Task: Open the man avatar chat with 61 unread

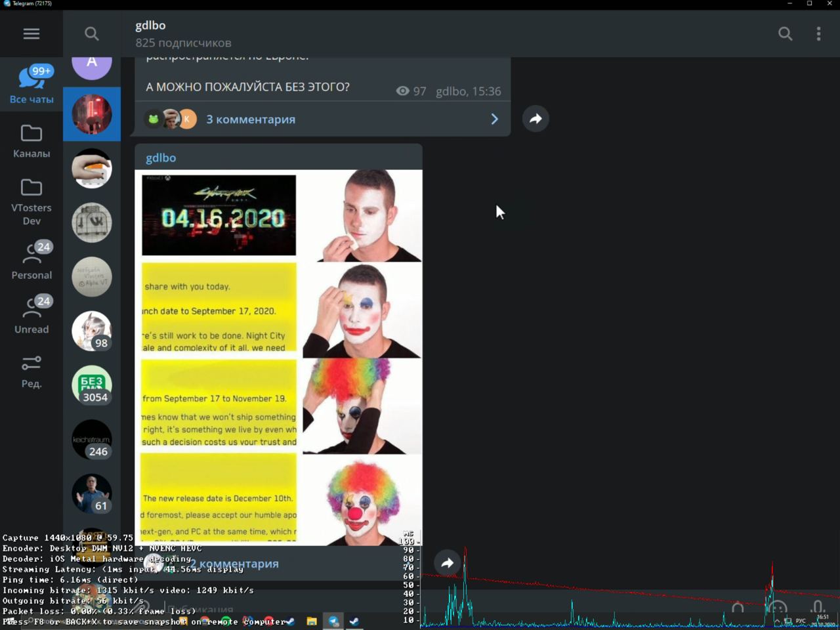Action: [x=92, y=493]
